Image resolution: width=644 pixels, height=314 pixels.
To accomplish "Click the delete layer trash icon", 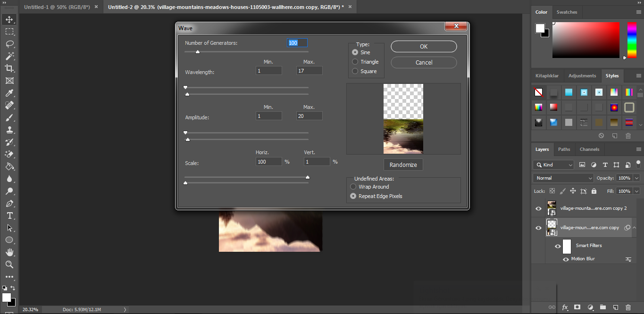I will pos(628,307).
